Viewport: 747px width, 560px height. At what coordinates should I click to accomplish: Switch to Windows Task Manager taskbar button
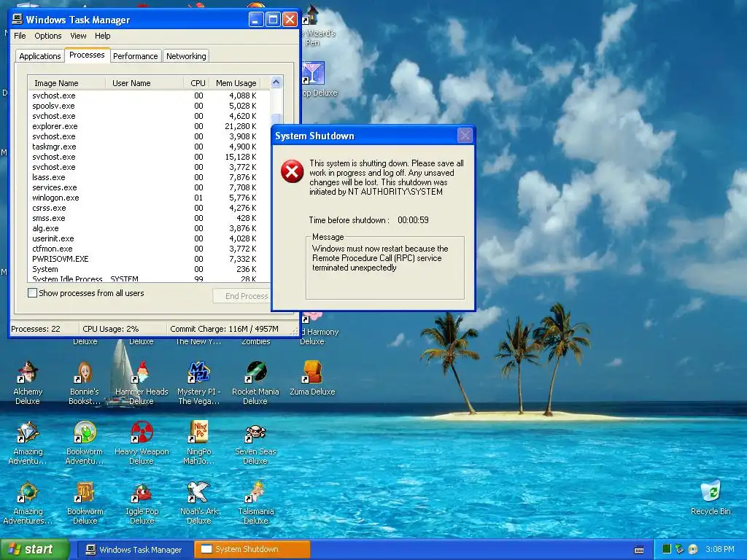pyautogui.click(x=134, y=550)
